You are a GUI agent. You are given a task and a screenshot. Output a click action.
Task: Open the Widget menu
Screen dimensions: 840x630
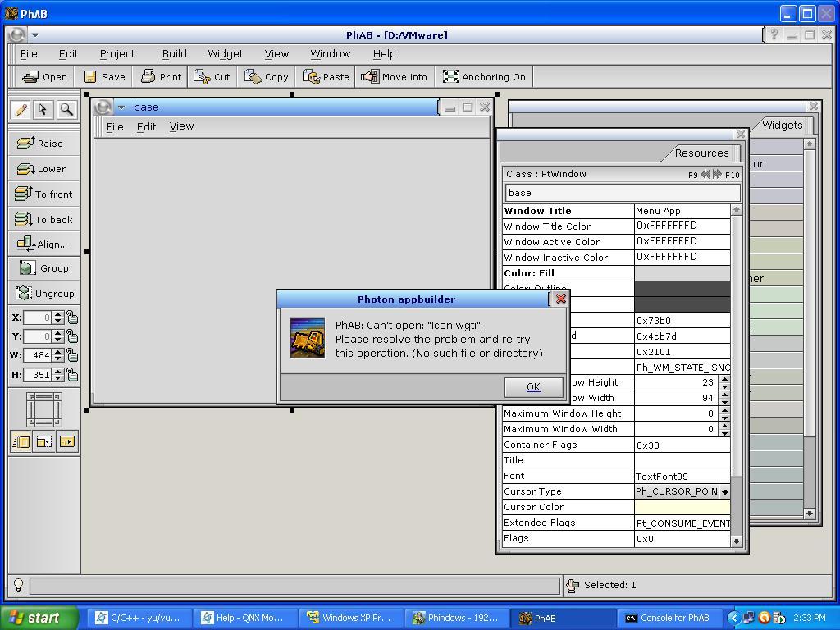(225, 53)
